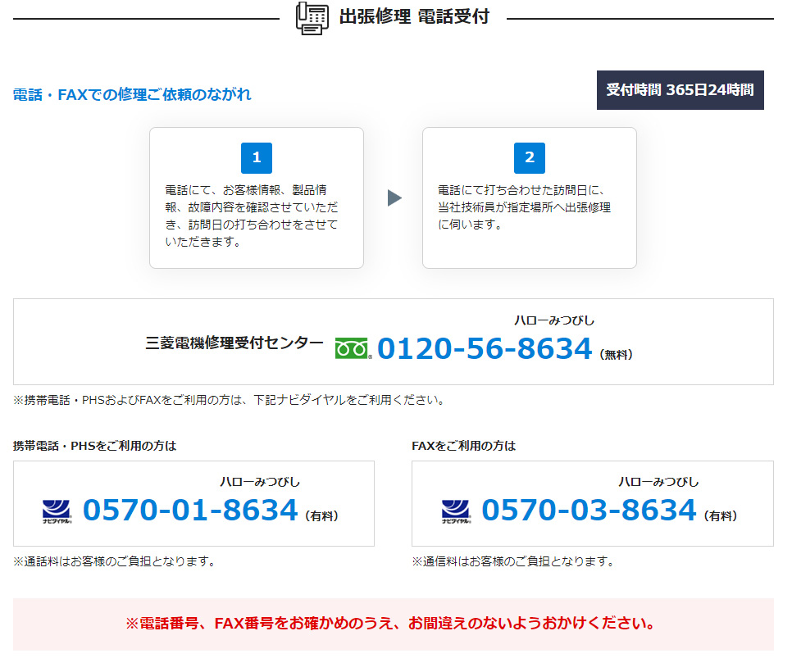The width and height of the screenshot is (792, 672).
Task: Click ハローみつびし above 0570-01-8634
Action: point(260,482)
